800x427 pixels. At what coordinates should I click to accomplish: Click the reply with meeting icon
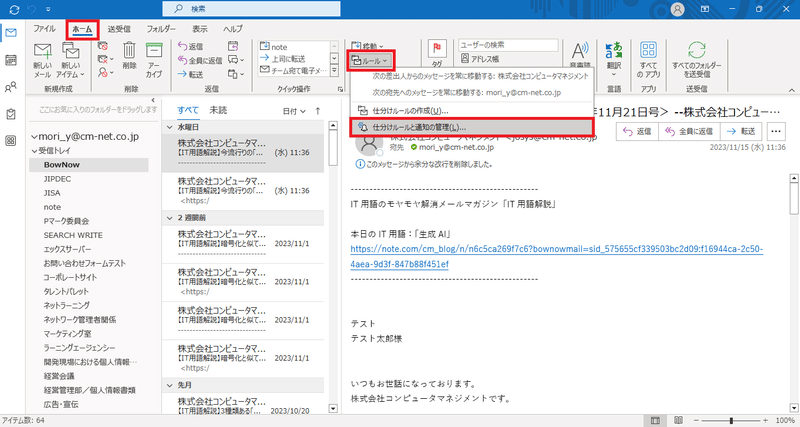pos(233,46)
